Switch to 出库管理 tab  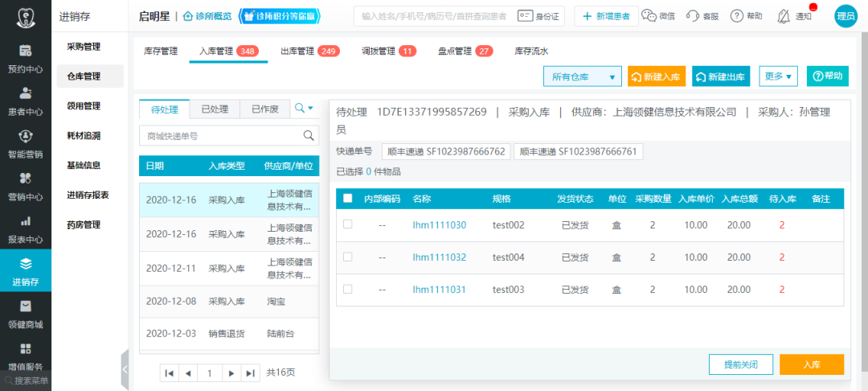(x=310, y=51)
